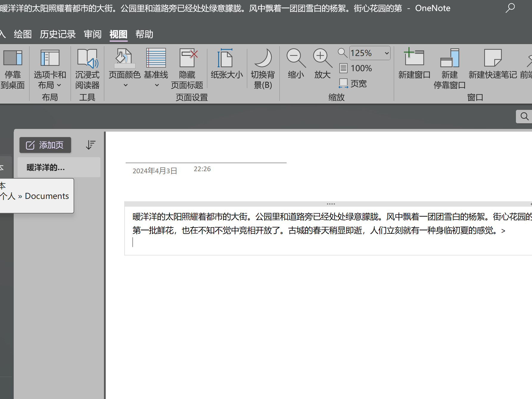Screen dimensions: 532x399
Task: Open the notebook search magnifier button
Action: [x=524, y=116]
